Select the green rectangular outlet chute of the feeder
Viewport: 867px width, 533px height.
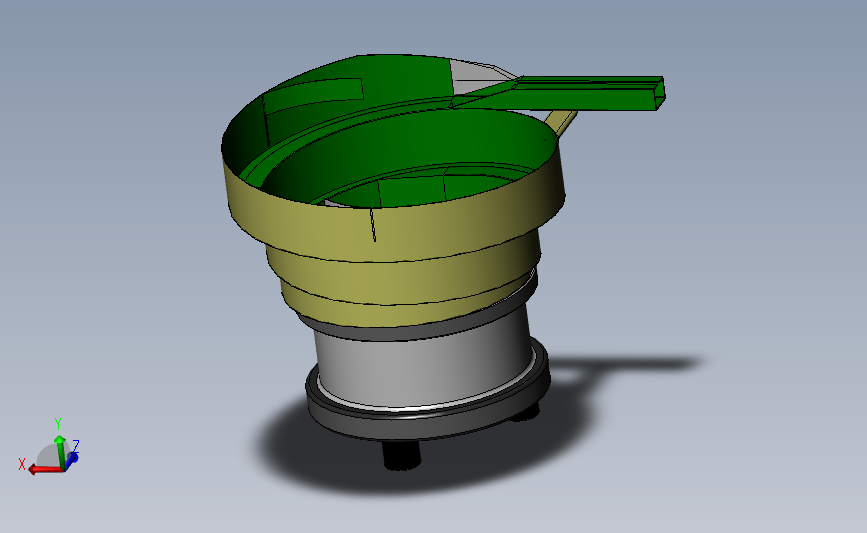tap(586, 93)
